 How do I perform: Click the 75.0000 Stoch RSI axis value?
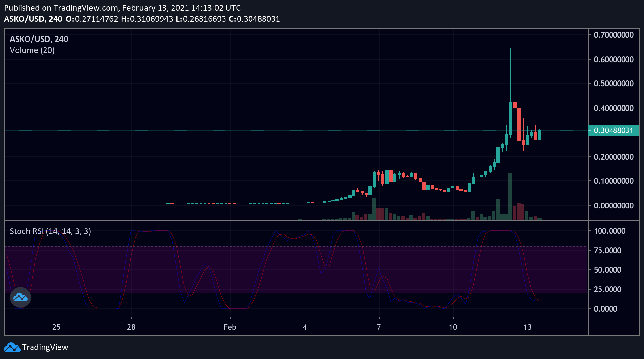click(x=608, y=250)
